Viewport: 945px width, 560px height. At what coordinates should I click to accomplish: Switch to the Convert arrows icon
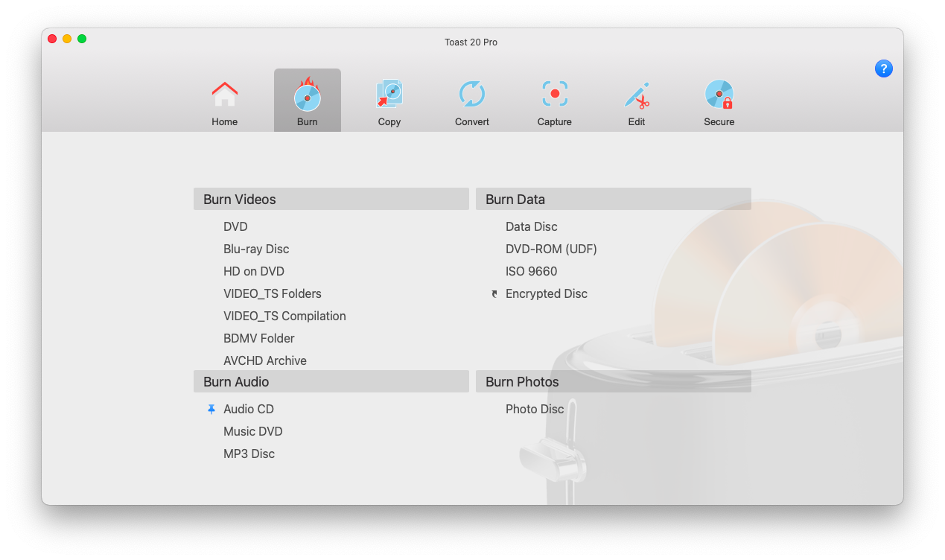[472, 95]
